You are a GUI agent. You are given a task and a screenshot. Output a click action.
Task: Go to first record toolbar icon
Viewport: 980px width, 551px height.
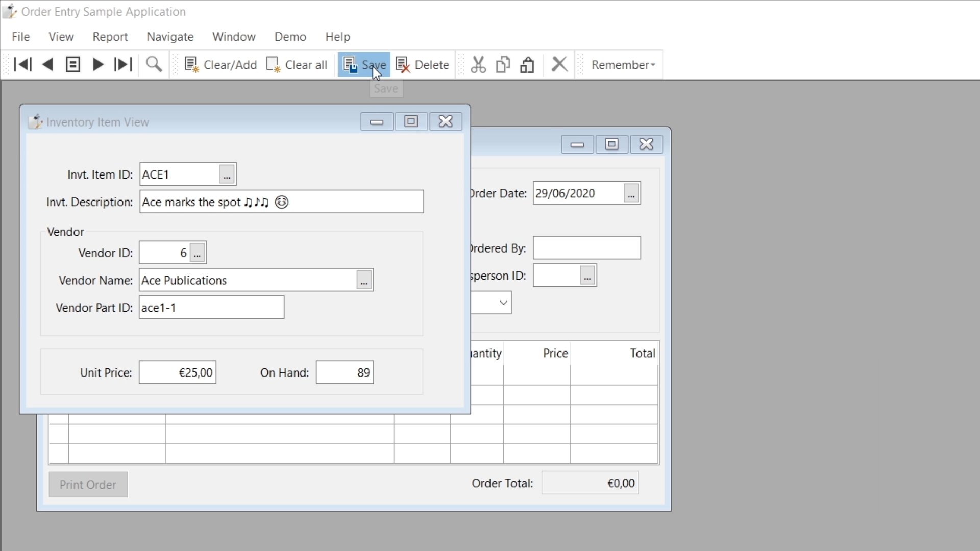22,65
